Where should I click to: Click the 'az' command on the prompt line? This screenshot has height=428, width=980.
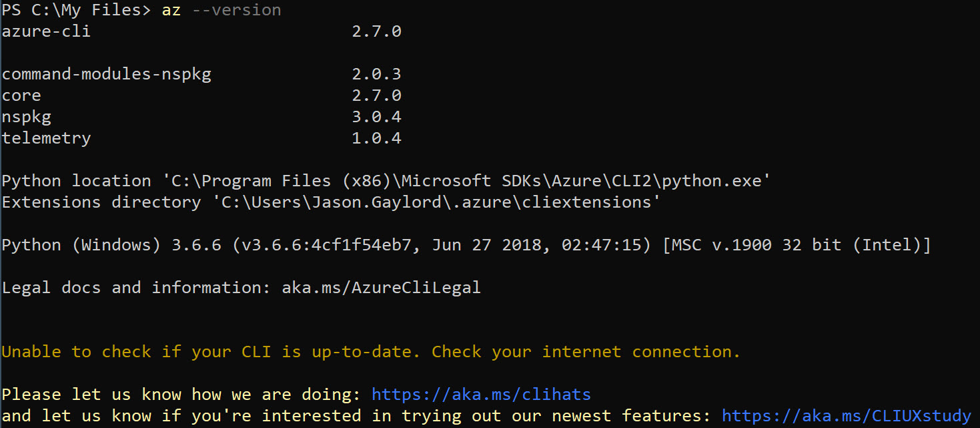[171, 11]
